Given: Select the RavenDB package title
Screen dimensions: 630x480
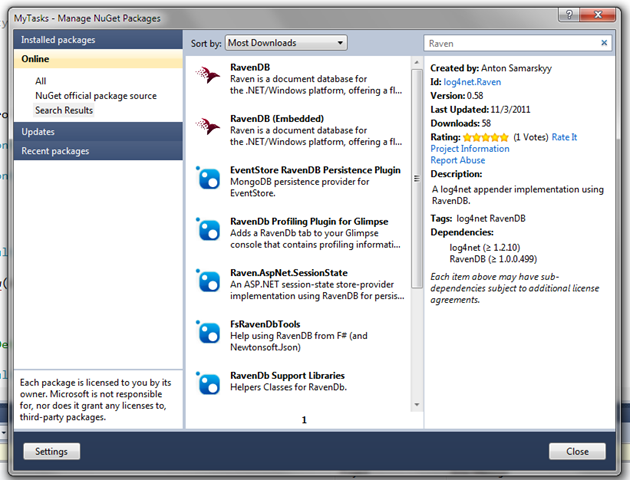Looking at the screenshot, I should click(x=250, y=67).
